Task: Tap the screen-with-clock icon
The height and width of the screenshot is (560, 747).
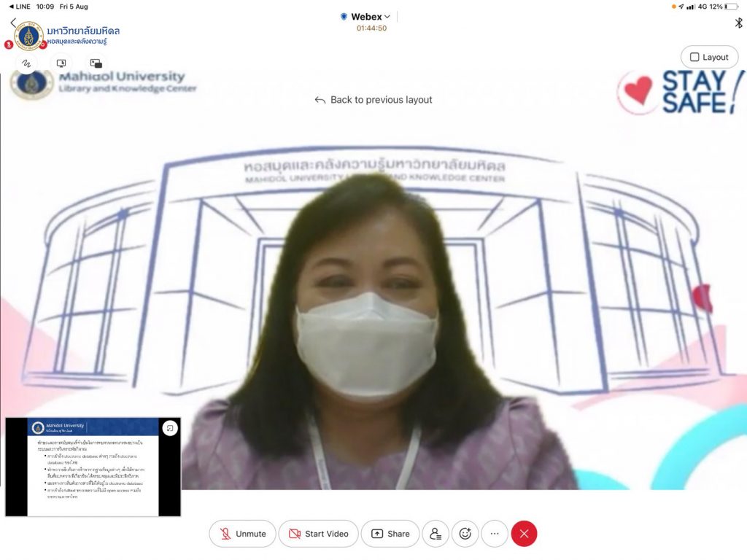Action: [x=61, y=63]
